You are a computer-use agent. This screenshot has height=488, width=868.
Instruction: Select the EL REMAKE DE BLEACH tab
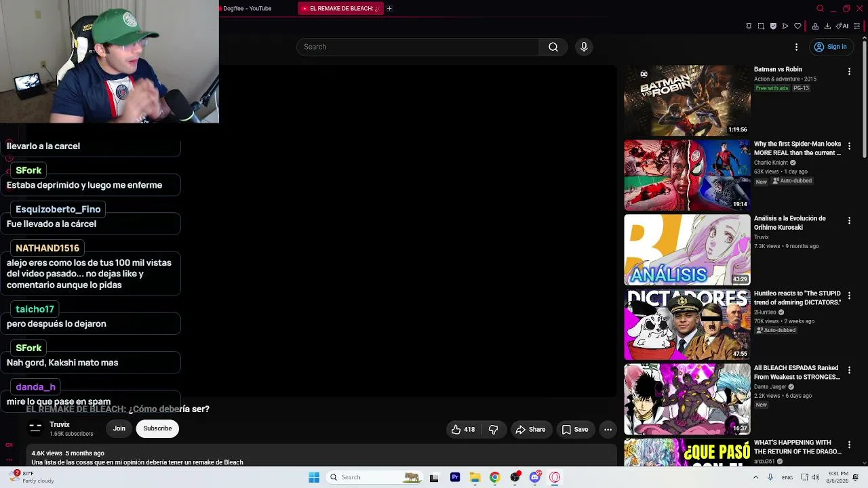(341, 8)
